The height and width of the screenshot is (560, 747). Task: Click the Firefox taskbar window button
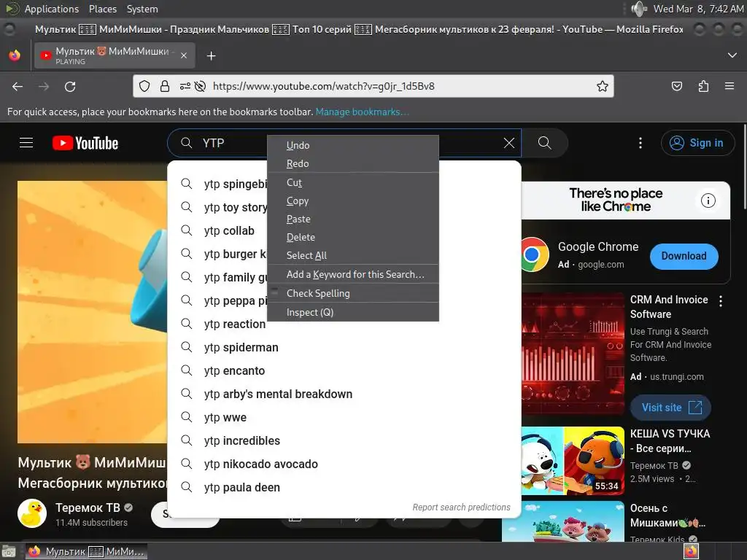[86, 551]
